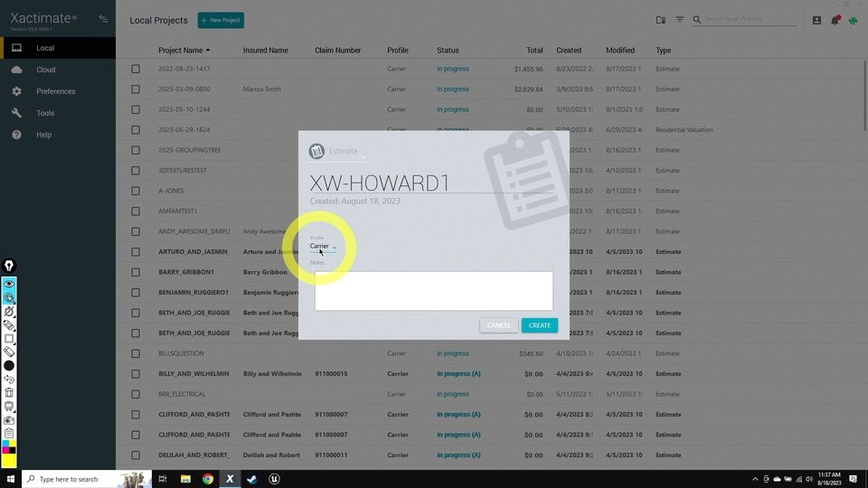Screen dimensions: 868x488
Task: Open the Profile dropdown showing Carrier
Action: (324, 246)
